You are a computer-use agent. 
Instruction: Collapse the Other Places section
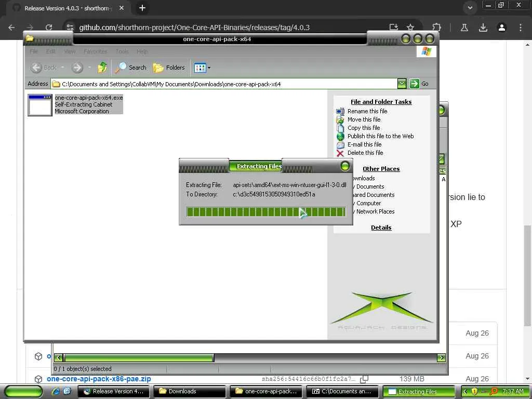tap(381, 169)
